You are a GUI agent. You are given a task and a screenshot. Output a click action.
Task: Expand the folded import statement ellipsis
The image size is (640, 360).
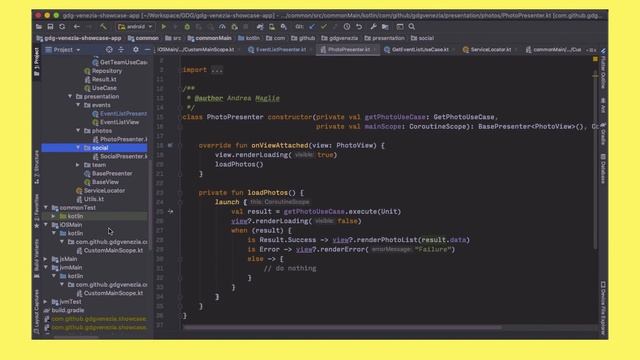coord(217,70)
